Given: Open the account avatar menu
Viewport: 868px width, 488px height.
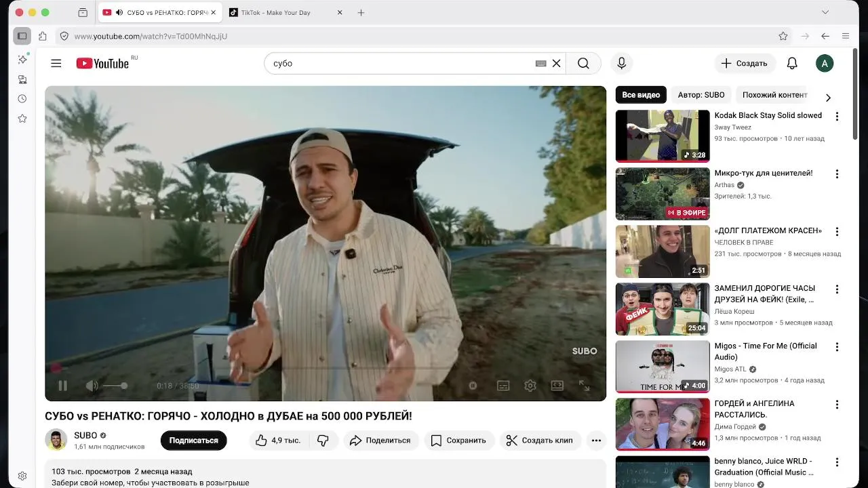Looking at the screenshot, I should pos(825,63).
